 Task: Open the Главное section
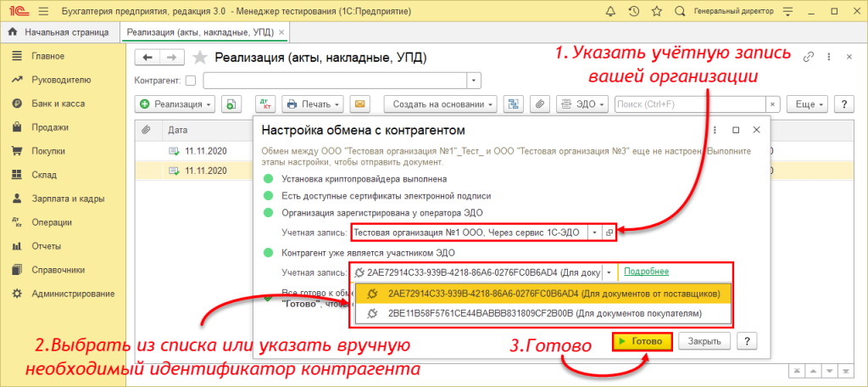coord(47,56)
